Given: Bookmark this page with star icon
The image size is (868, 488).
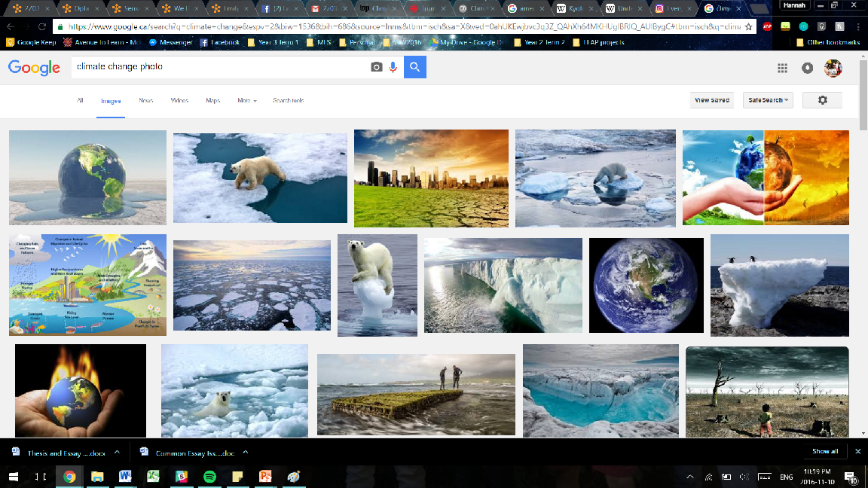Looking at the screenshot, I should pos(749,26).
